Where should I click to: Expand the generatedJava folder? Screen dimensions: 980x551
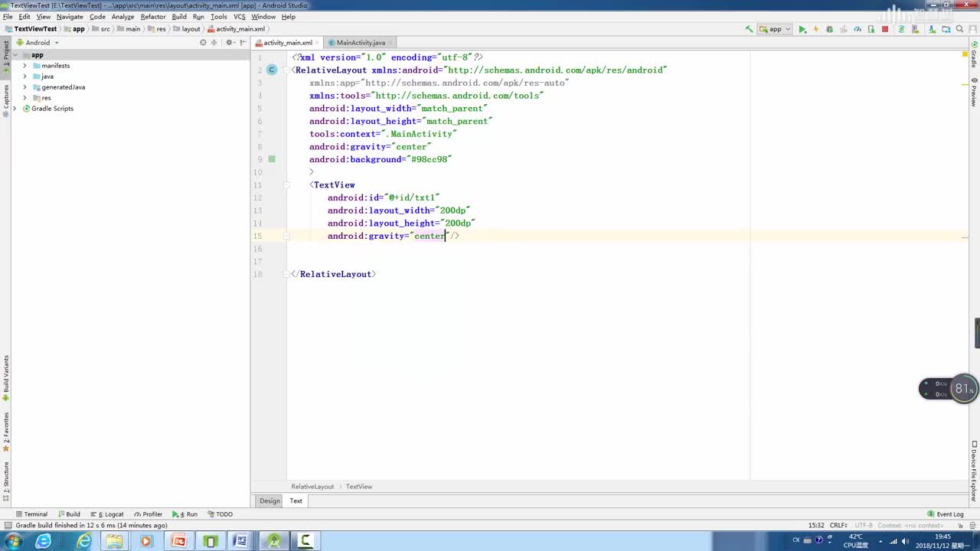click(24, 87)
